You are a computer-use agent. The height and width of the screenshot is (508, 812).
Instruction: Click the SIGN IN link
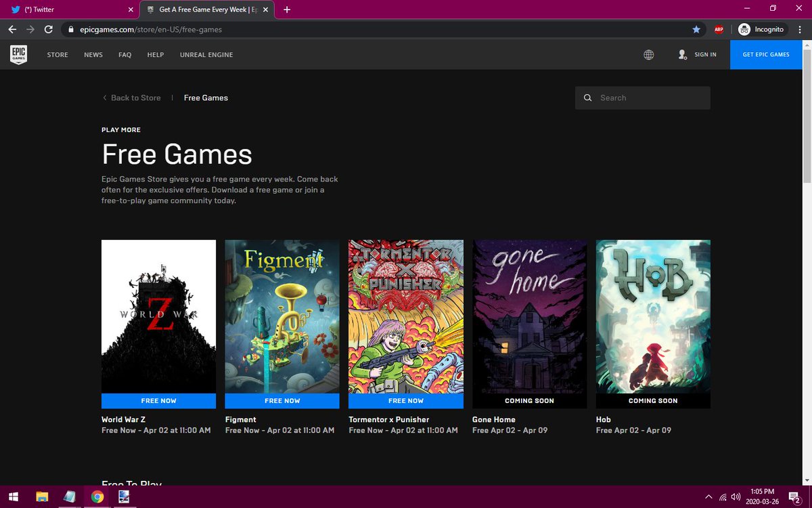[705, 55]
